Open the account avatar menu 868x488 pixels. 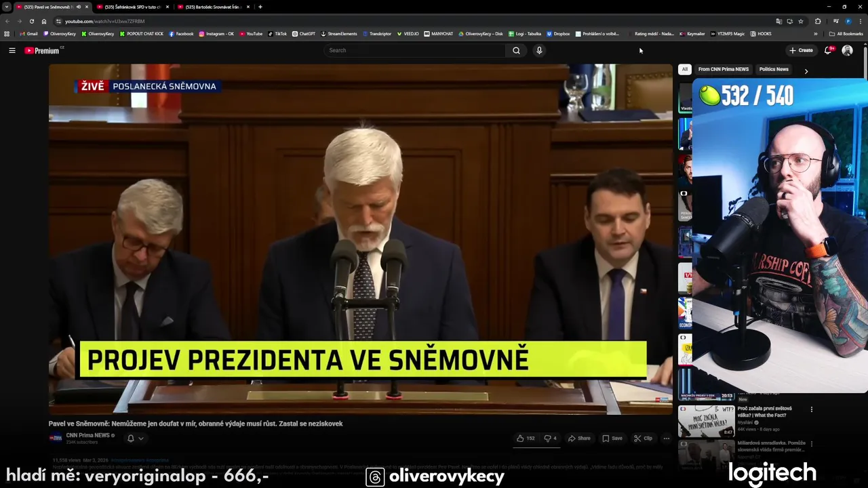847,50
